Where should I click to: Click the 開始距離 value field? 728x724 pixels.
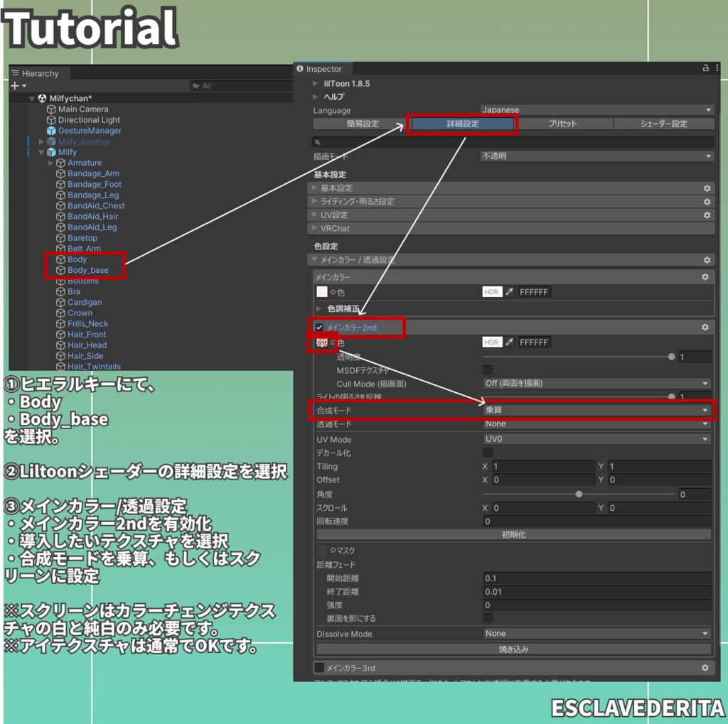point(597,578)
